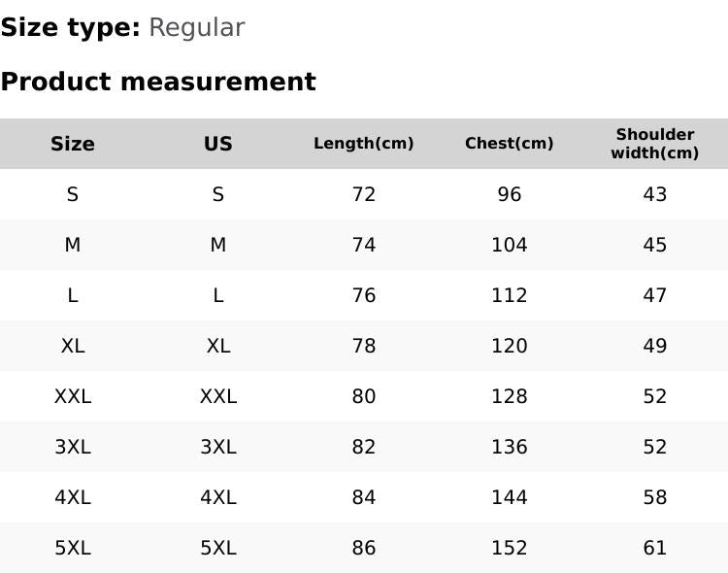Select 5XL in the Size column
Screen dimensions: 728x573
pyautogui.click(x=73, y=548)
